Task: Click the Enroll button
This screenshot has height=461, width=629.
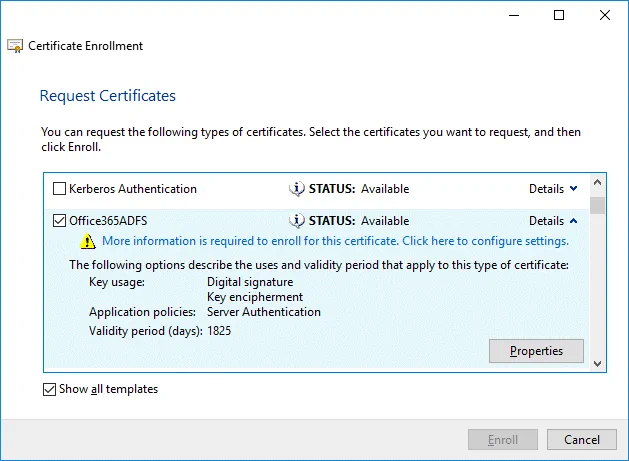Action: 502,440
